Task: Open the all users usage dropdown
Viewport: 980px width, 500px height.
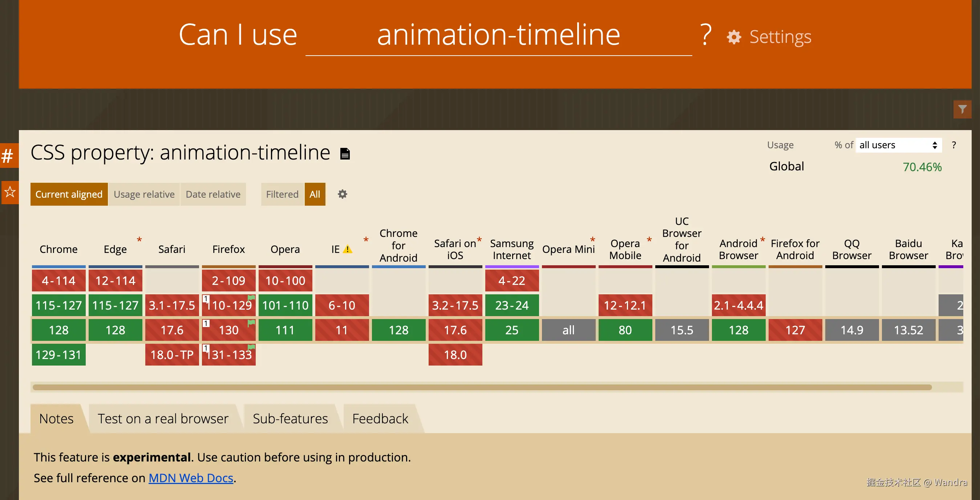Action: click(898, 145)
